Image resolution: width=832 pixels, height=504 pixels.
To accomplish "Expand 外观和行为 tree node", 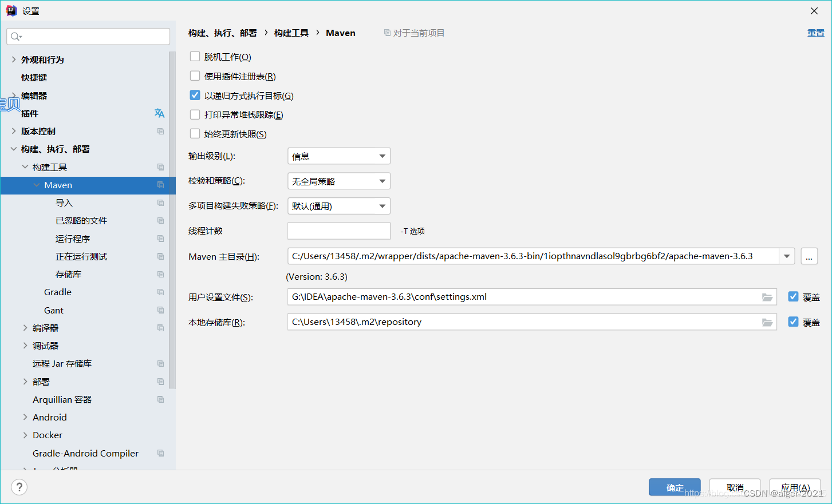I will point(14,59).
